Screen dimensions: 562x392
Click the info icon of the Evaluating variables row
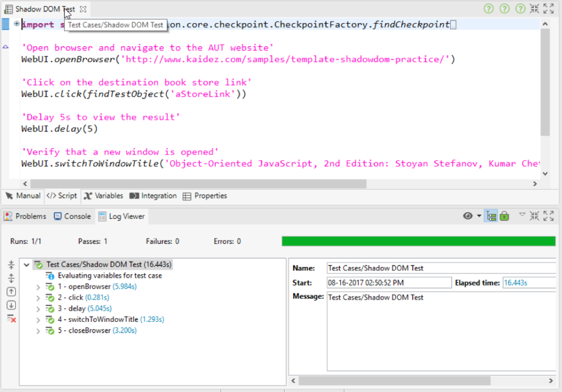[x=50, y=276]
